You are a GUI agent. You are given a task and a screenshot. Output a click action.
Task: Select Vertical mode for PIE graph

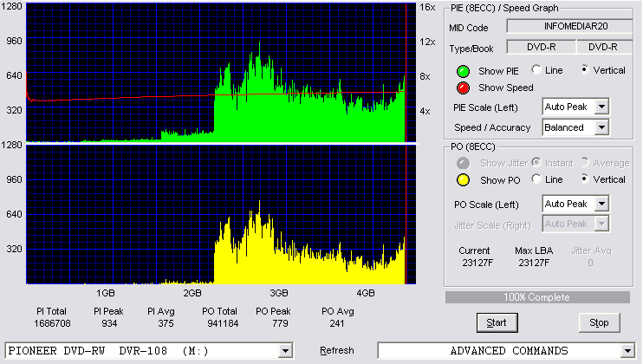[x=585, y=69]
